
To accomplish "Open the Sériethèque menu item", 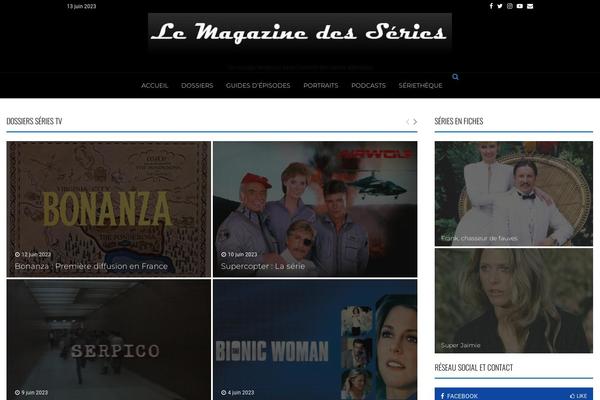I will coord(421,85).
